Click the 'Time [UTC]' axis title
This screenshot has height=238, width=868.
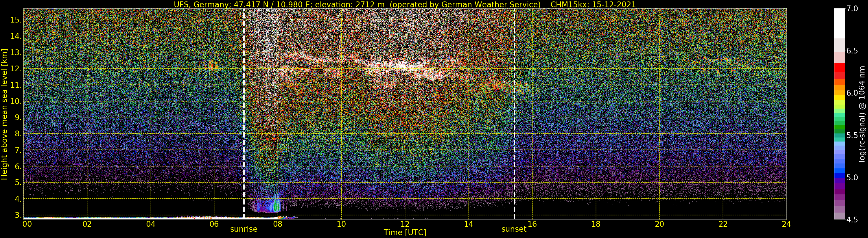pos(405,233)
